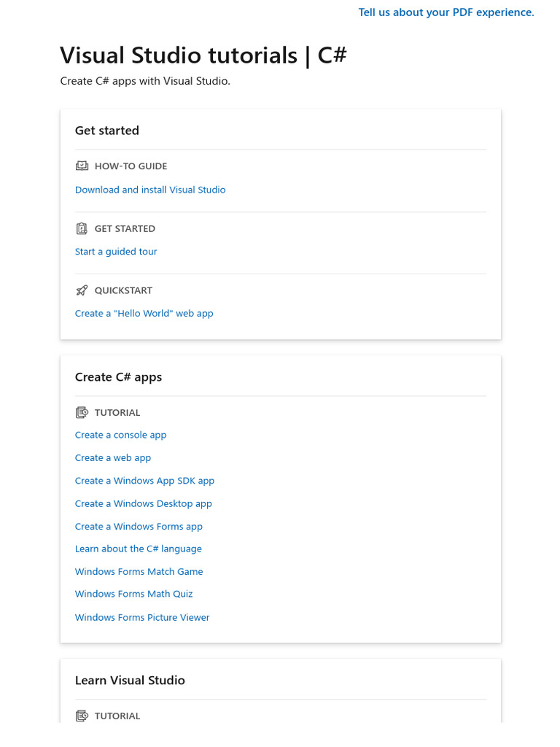Launch the Windows Forms Math Quiz tutorial
560x747 pixels.
coord(134,594)
